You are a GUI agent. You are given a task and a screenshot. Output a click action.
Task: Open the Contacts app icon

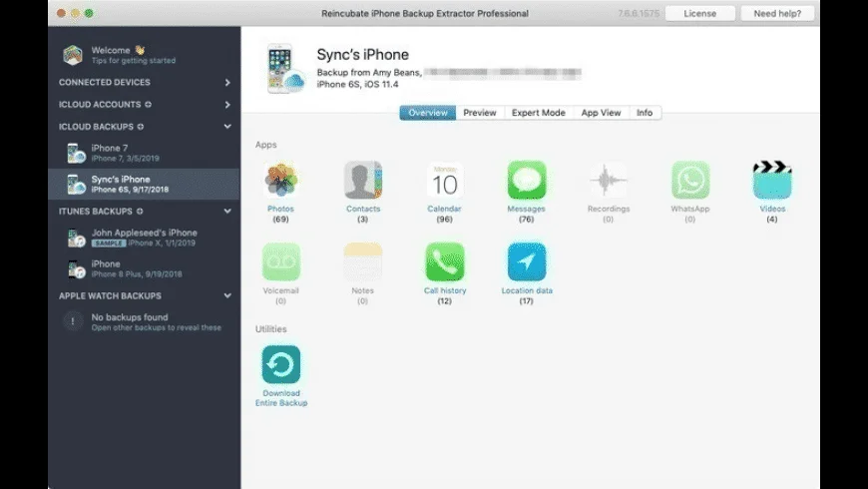point(363,180)
